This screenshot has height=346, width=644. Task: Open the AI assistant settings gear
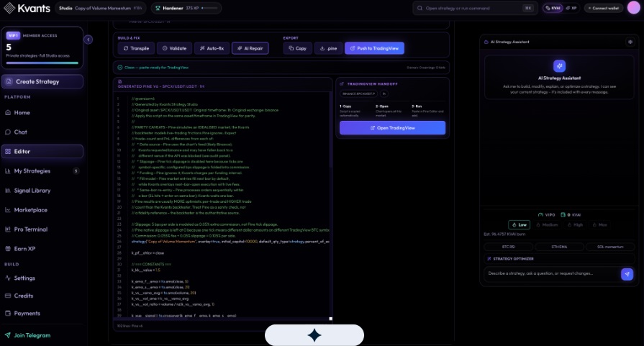coord(630,42)
